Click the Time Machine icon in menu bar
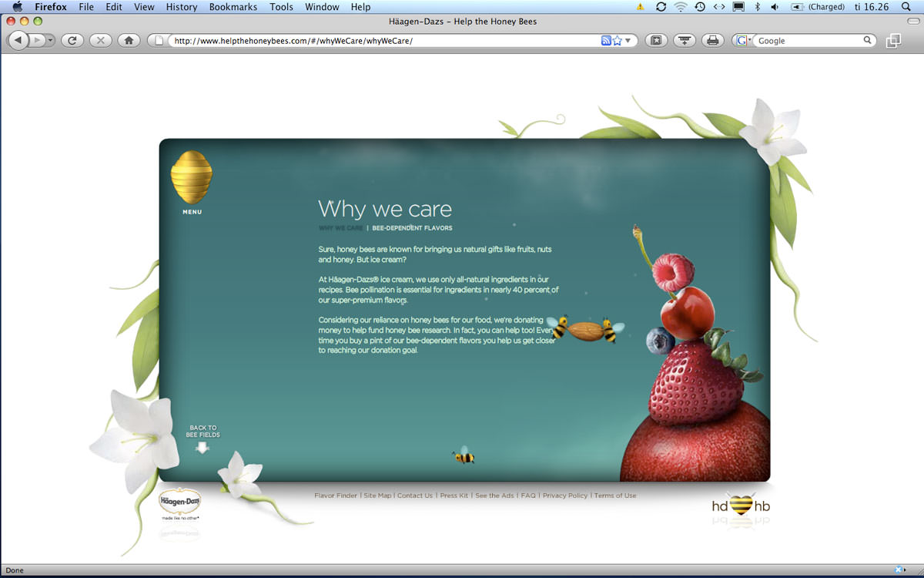 [x=700, y=7]
